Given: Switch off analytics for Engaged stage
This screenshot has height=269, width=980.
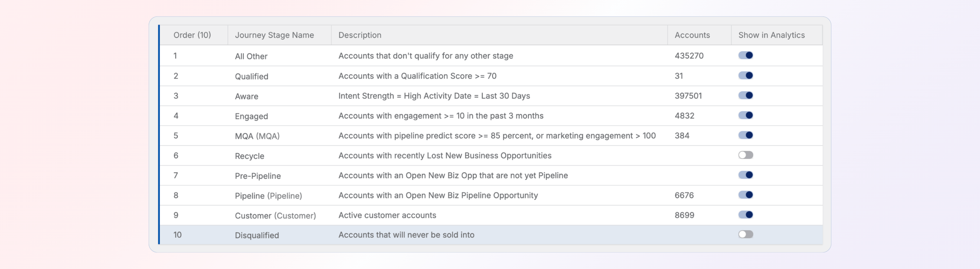Looking at the screenshot, I should (745, 115).
